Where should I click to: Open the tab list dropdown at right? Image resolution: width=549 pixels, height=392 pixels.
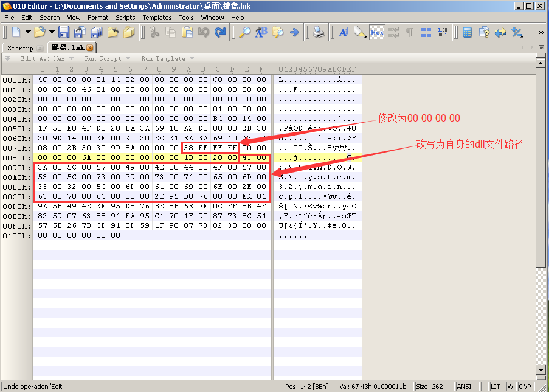(x=541, y=47)
